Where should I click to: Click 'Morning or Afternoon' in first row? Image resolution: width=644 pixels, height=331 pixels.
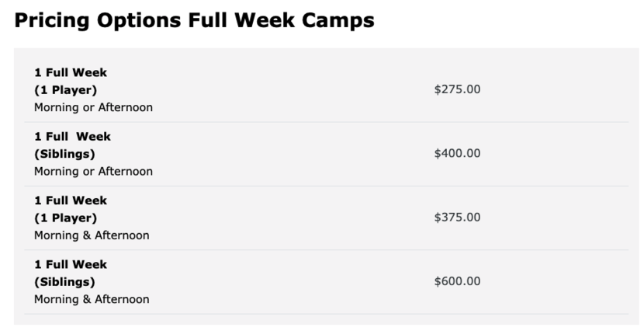(94, 107)
